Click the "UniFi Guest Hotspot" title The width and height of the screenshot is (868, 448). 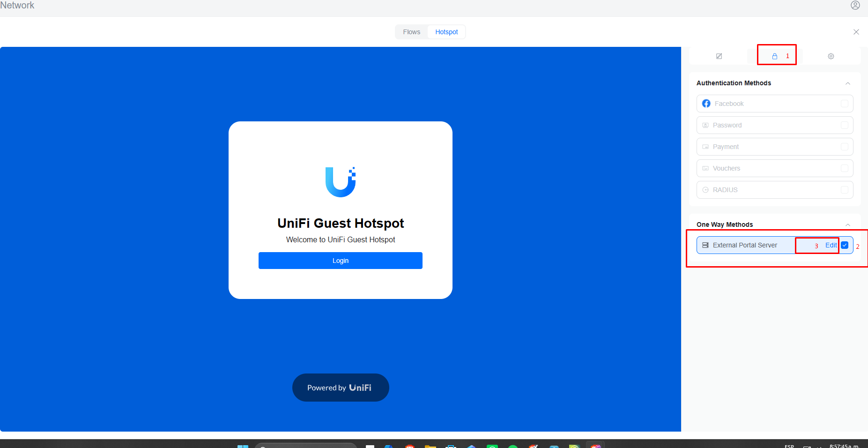(x=341, y=223)
